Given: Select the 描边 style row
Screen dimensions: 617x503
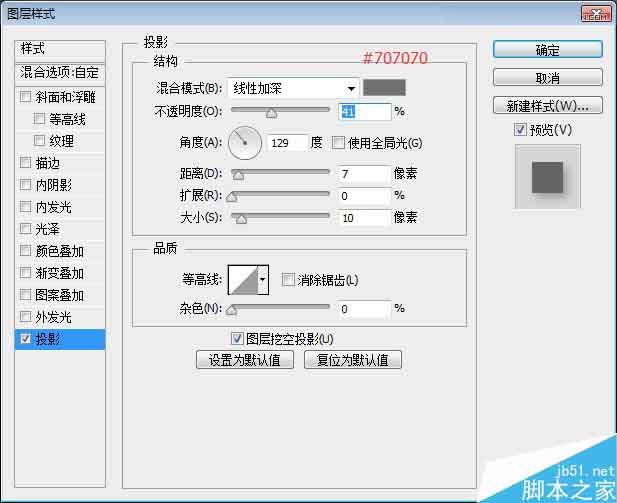Looking at the screenshot, I should [60, 163].
